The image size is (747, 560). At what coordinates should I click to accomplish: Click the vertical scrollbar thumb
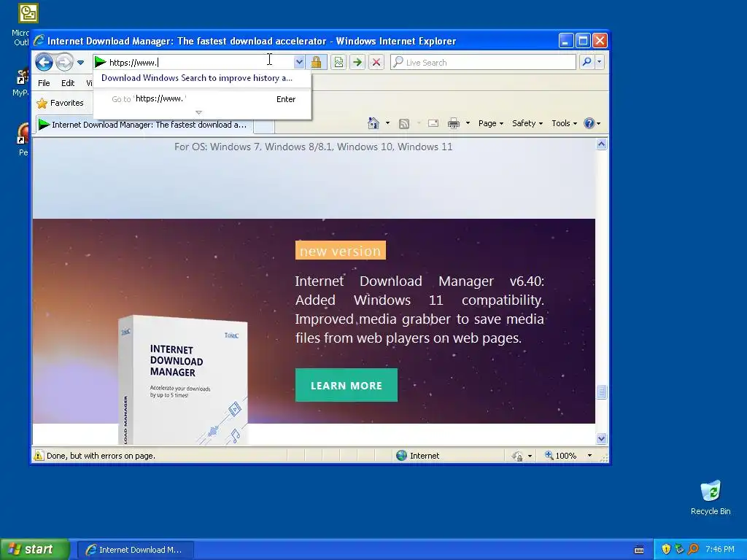pos(601,392)
